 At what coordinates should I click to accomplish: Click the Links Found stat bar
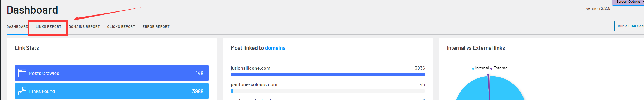click(112, 91)
